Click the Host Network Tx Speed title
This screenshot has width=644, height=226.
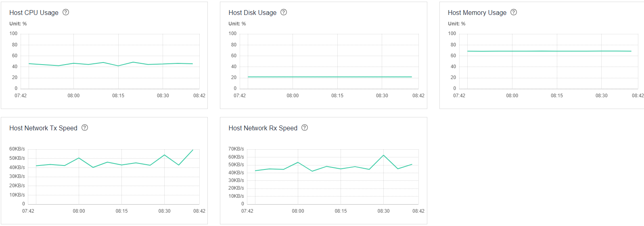[43, 128]
